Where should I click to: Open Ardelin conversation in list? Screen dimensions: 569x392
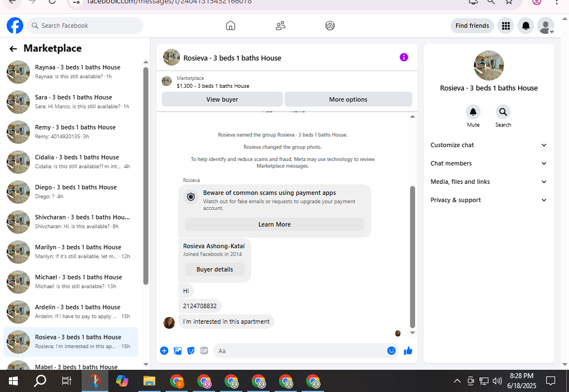[71, 312]
